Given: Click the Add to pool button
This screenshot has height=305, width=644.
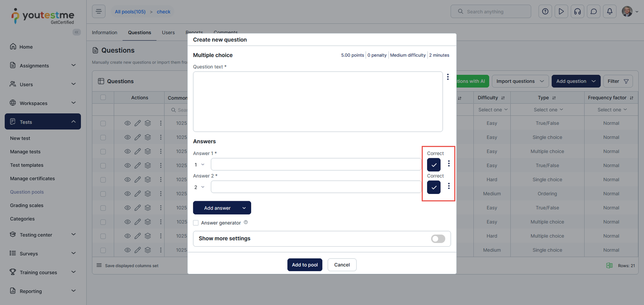Looking at the screenshot, I should [305, 265].
